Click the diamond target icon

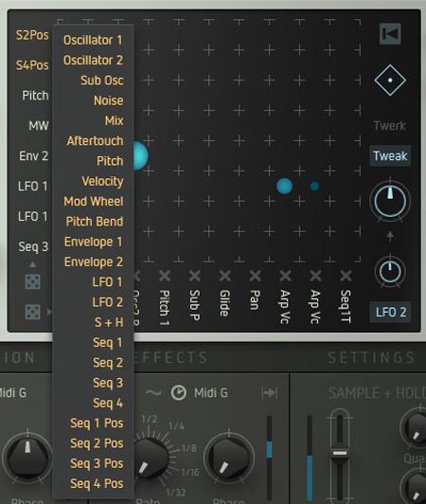[390, 80]
